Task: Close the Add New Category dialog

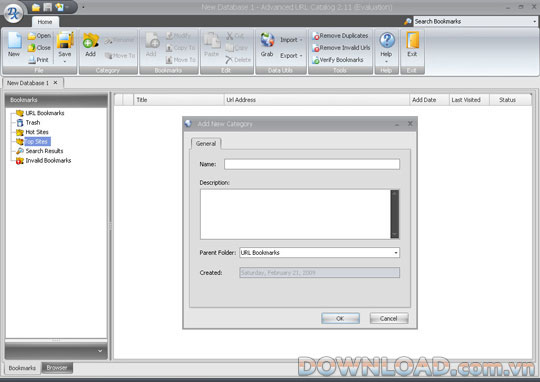Action: click(x=410, y=123)
